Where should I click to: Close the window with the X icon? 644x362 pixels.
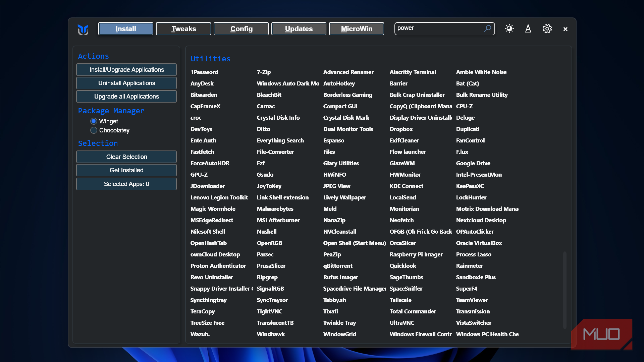coord(566,29)
